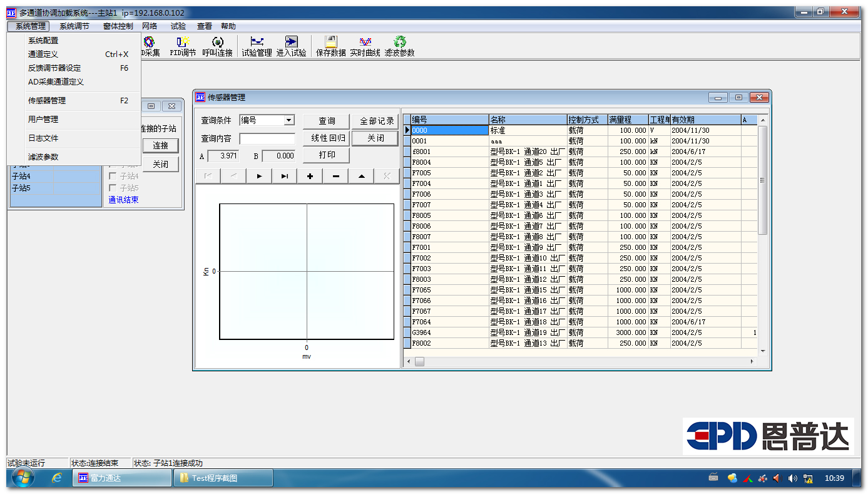The height and width of the screenshot is (494, 868).
Task: Select the table cell F7065
Action: (x=449, y=290)
